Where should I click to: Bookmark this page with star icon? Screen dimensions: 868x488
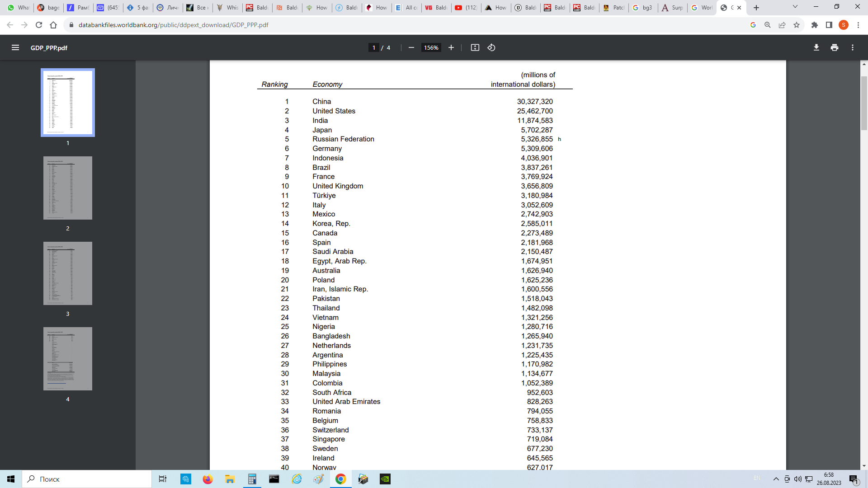coord(797,25)
